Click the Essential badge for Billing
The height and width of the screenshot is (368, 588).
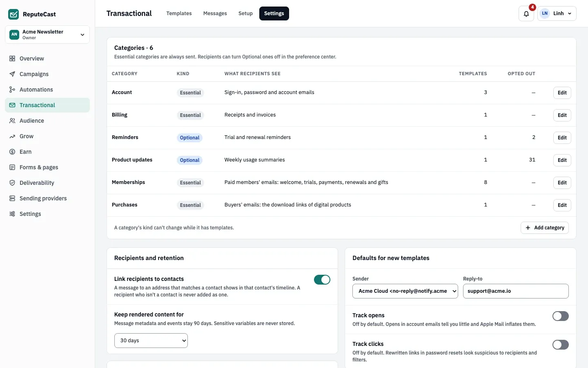point(190,115)
